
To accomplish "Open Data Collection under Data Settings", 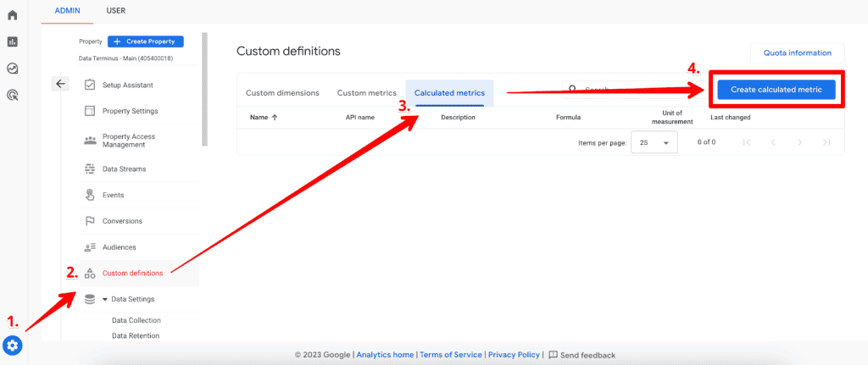I will click(x=136, y=320).
